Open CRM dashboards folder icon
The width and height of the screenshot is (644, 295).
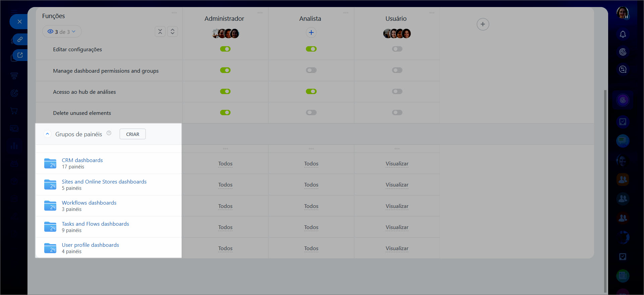[x=50, y=163]
